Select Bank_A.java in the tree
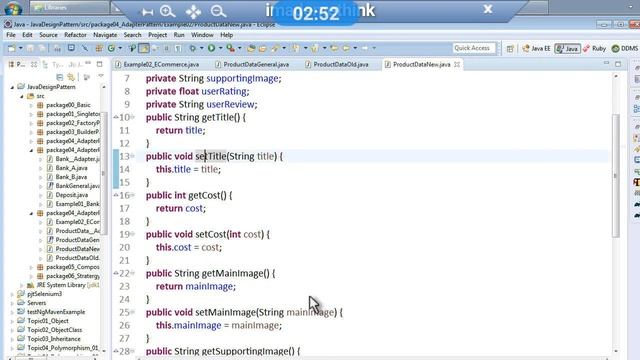The height and width of the screenshot is (360, 640). (71, 168)
